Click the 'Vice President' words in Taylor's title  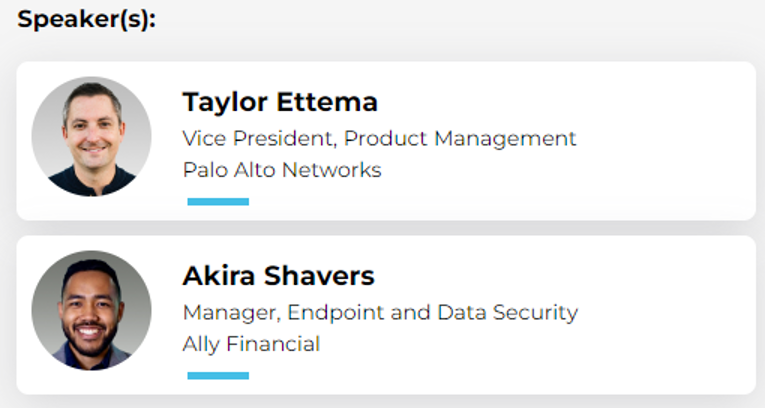point(260,139)
